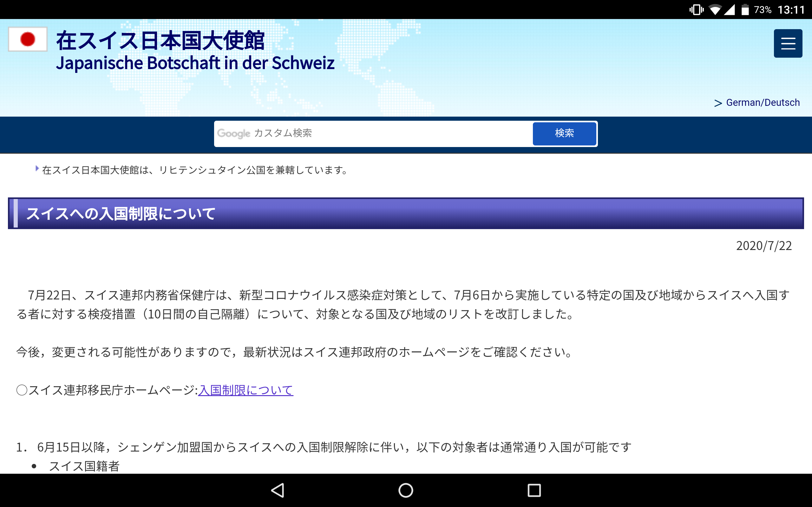Click Japanische Botschaft in der Schweiz subtitle
Viewport: 812px width, 507px height.
[195, 63]
